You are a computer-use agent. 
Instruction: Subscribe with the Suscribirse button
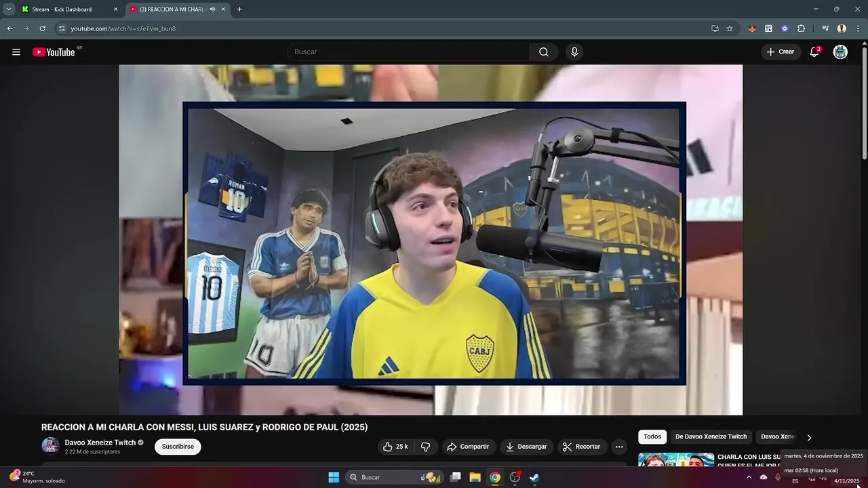pyautogui.click(x=178, y=447)
